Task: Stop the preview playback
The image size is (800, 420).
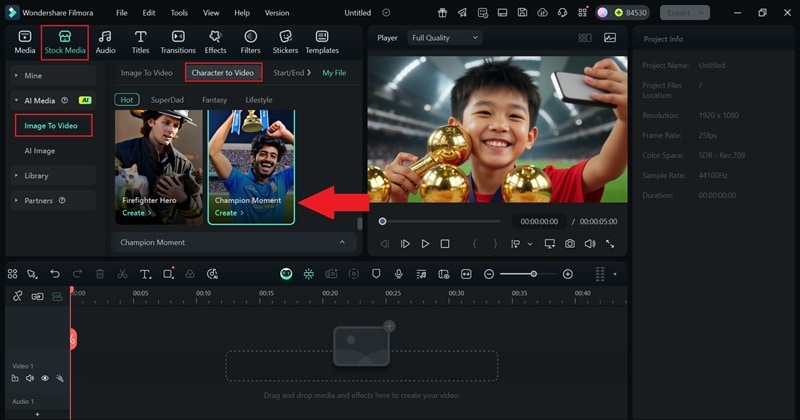Action: click(445, 244)
